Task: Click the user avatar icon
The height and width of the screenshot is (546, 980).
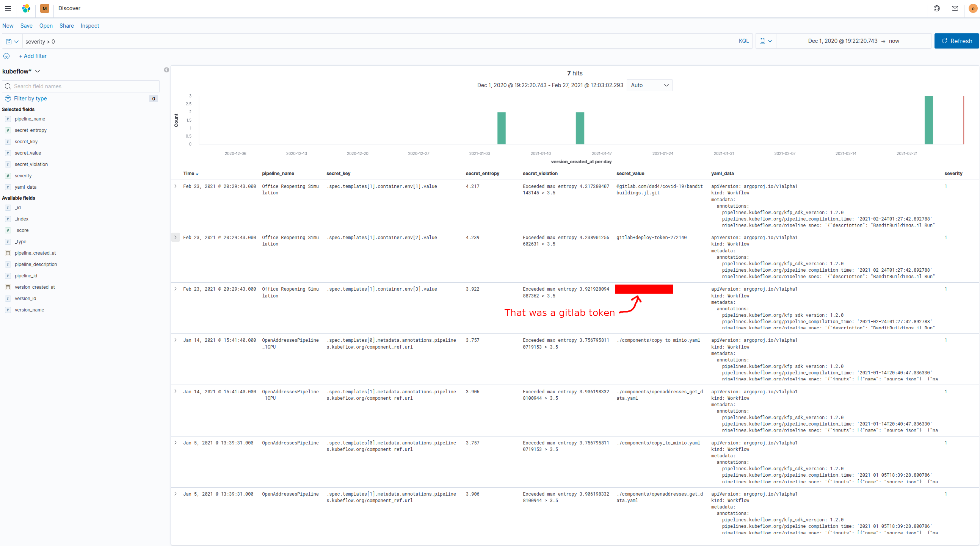Action: pos(973,8)
